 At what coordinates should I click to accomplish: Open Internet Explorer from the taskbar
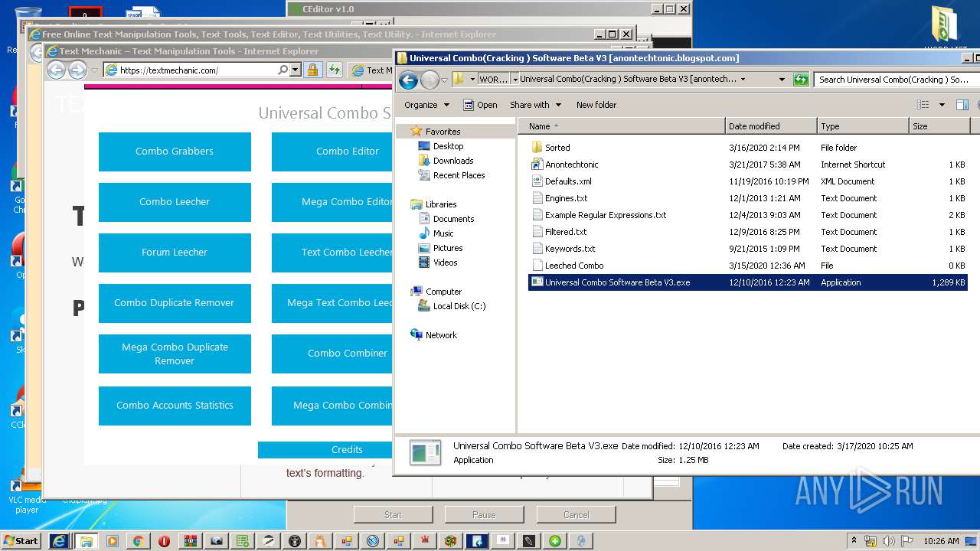coord(60,541)
